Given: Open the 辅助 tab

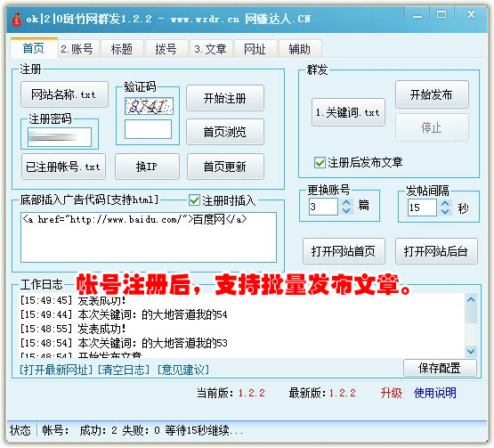Looking at the screenshot, I should [x=300, y=49].
